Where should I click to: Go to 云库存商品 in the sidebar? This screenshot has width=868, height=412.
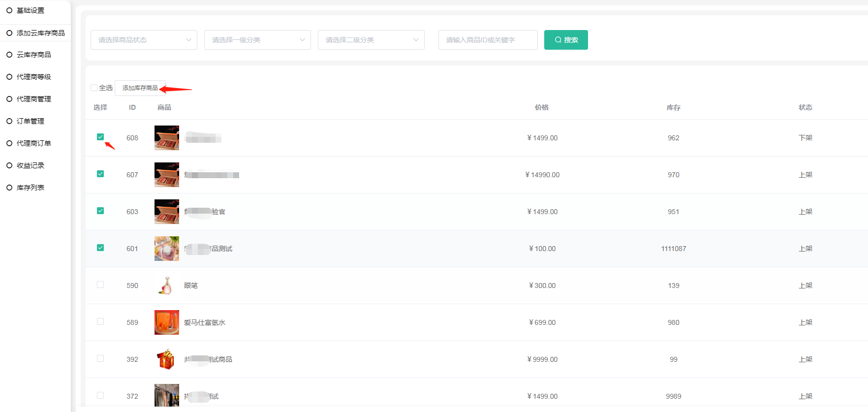(34, 55)
